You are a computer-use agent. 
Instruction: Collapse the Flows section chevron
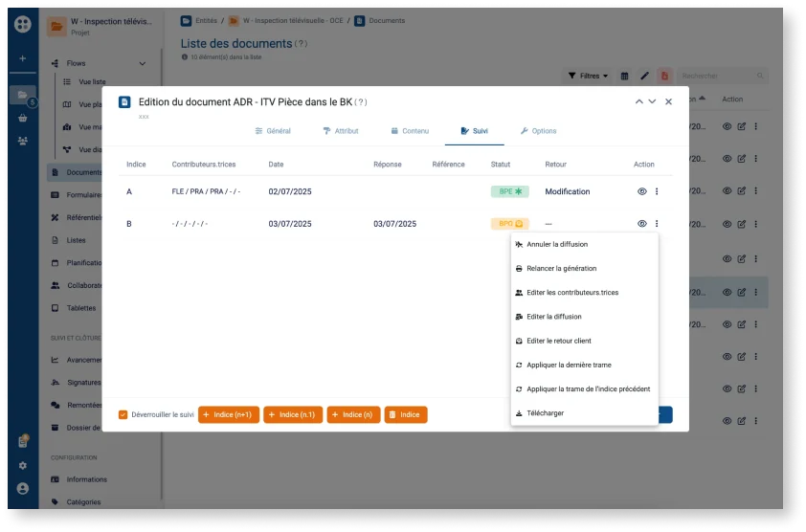point(143,64)
